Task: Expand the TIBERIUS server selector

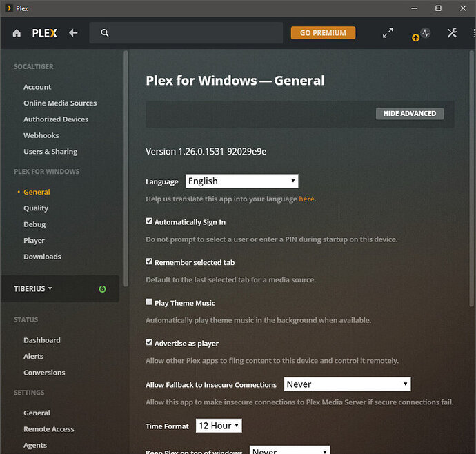Action: pos(33,288)
